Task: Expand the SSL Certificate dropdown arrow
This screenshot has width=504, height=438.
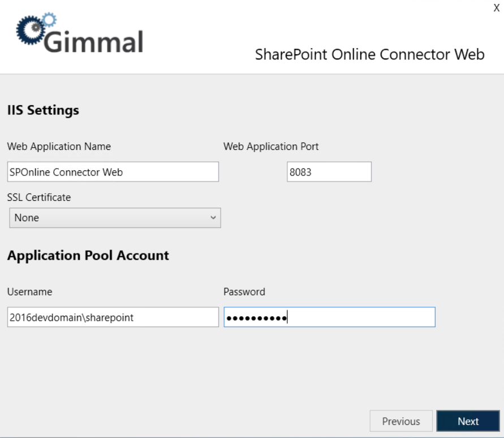Action: point(213,217)
